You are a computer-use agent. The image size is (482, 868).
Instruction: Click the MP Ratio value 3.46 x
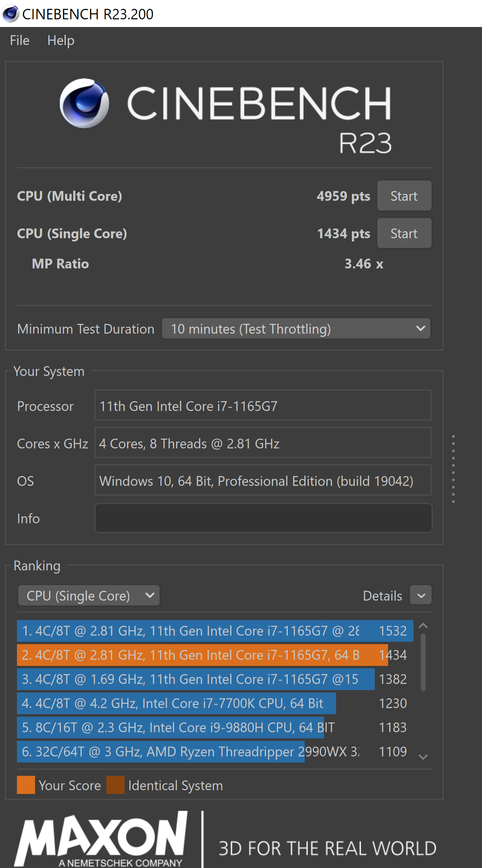364,264
